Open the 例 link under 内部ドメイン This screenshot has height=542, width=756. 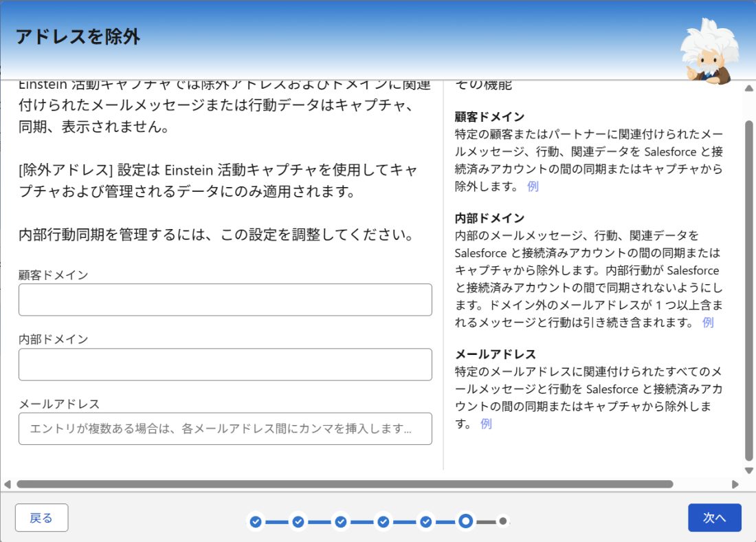708,323
